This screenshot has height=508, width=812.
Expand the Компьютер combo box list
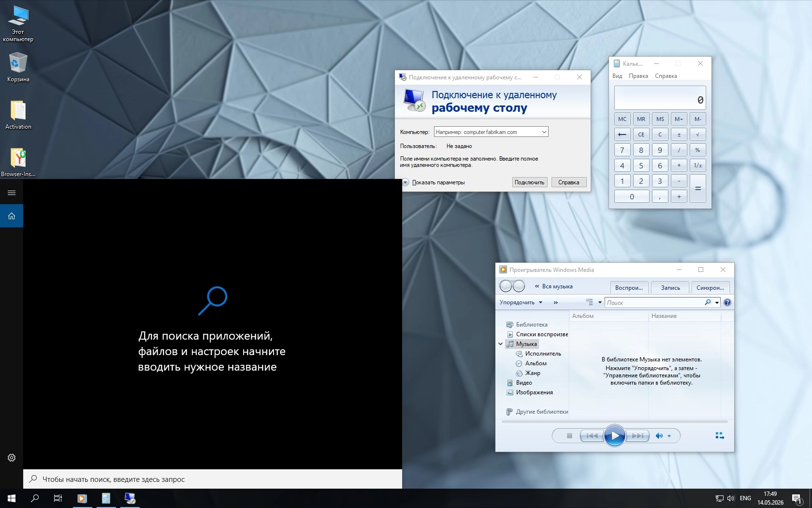(x=544, y=132)
